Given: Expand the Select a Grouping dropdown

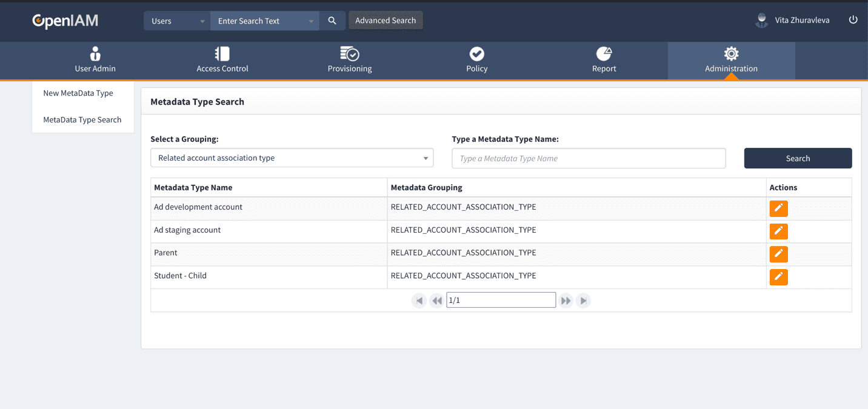Looking at the screenshot, I should coord(292,158).
